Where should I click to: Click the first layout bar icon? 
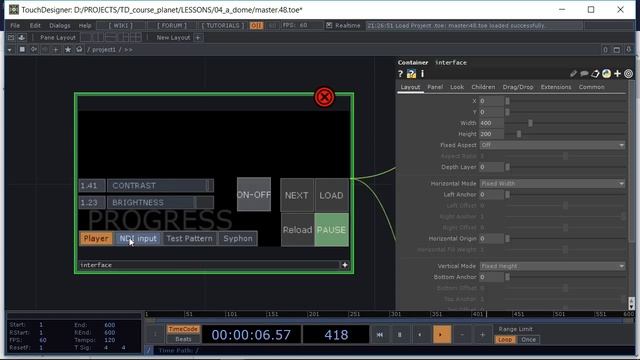11,38
